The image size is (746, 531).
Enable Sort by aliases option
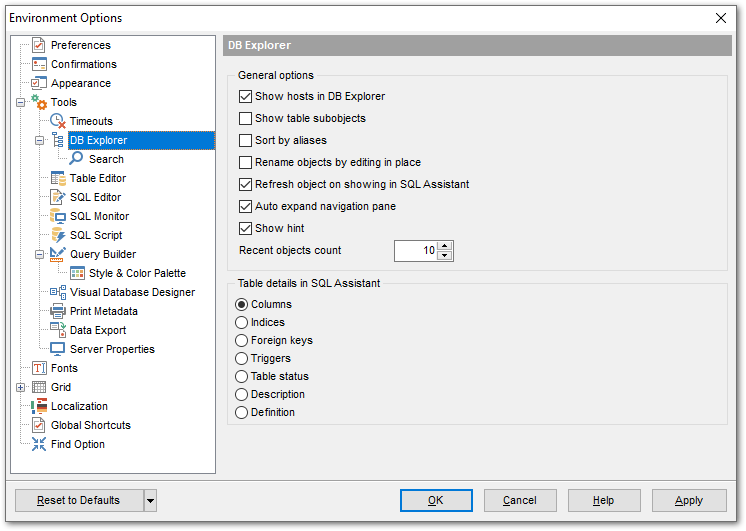pos(246,141)
